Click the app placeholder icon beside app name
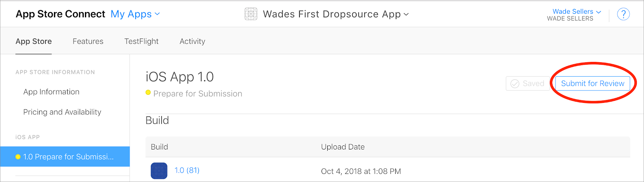Image resolution: width=644 pixels, height=182 pixels. point(251,14)
